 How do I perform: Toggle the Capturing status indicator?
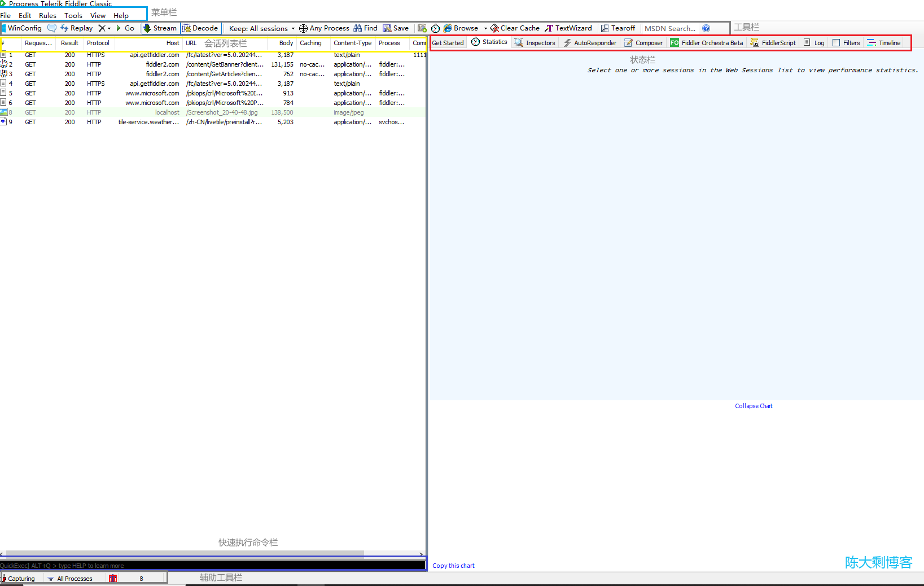coord(19,579)
